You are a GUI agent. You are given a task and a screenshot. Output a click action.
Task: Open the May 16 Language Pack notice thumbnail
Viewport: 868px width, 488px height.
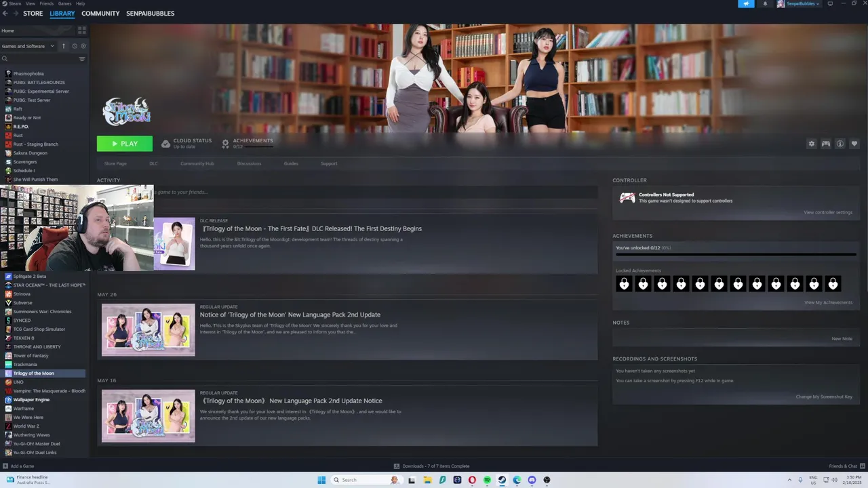tap(149, 416)
